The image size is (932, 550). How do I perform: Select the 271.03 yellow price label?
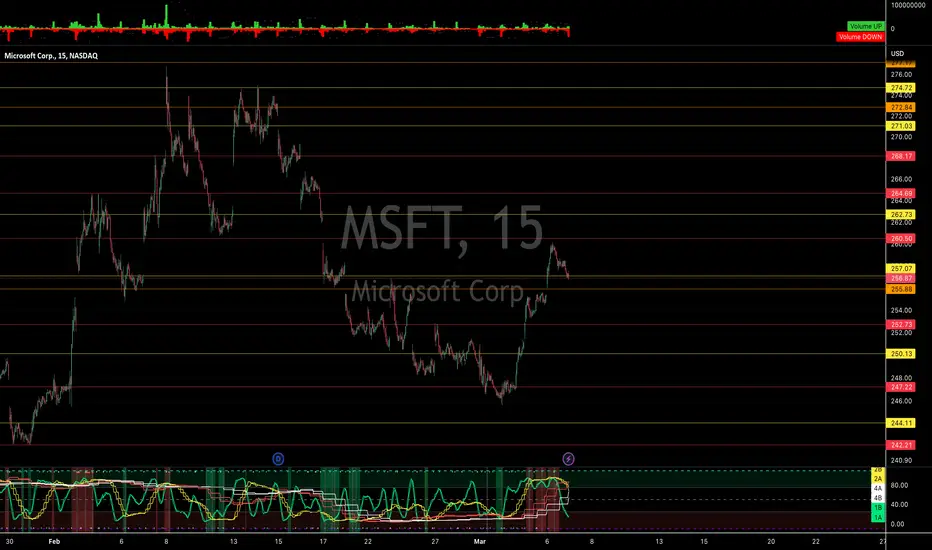pos(902,126)
